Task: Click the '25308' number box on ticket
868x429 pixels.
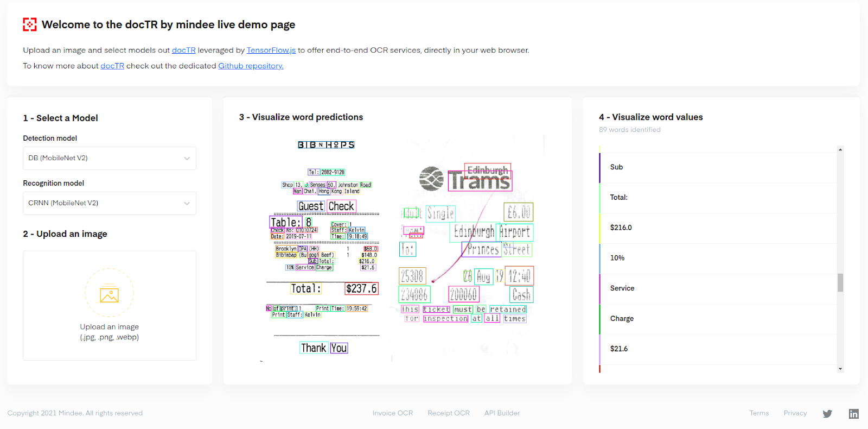Action: pos(412,276)
